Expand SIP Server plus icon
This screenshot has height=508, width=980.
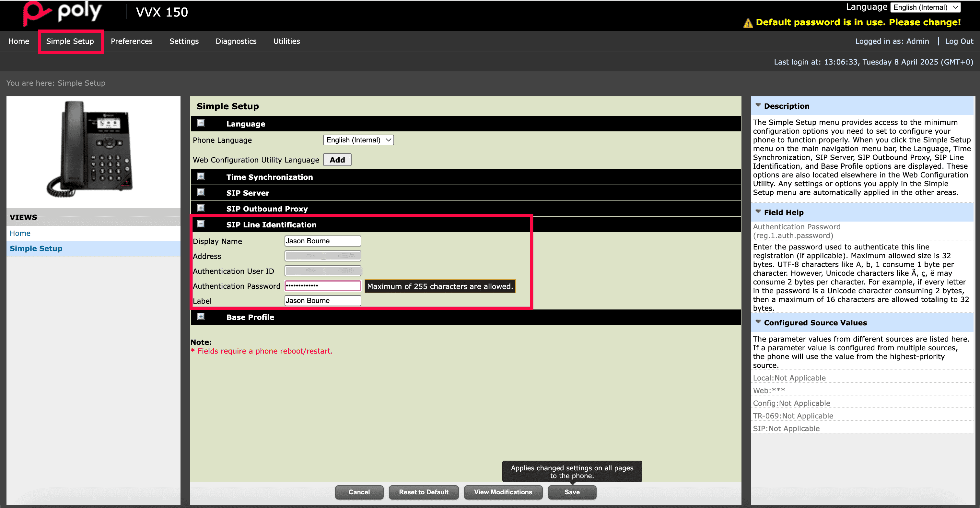coord(201,192)
